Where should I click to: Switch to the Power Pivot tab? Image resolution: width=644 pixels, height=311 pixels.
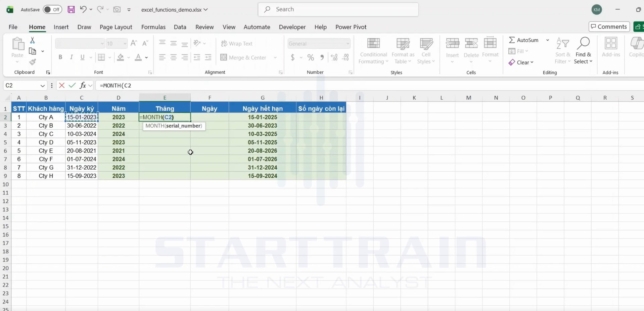[x=351, y=27]
